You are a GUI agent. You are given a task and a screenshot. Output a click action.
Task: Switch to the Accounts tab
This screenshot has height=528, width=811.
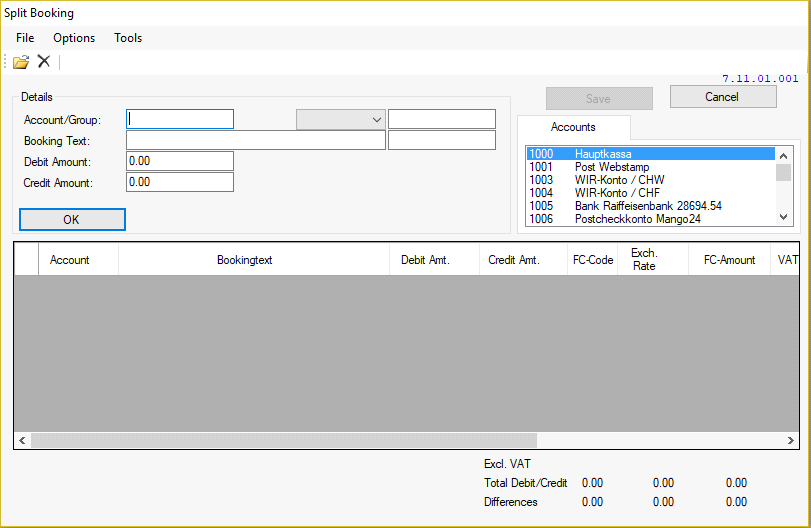pyautogui.click(x=573, y=127)
